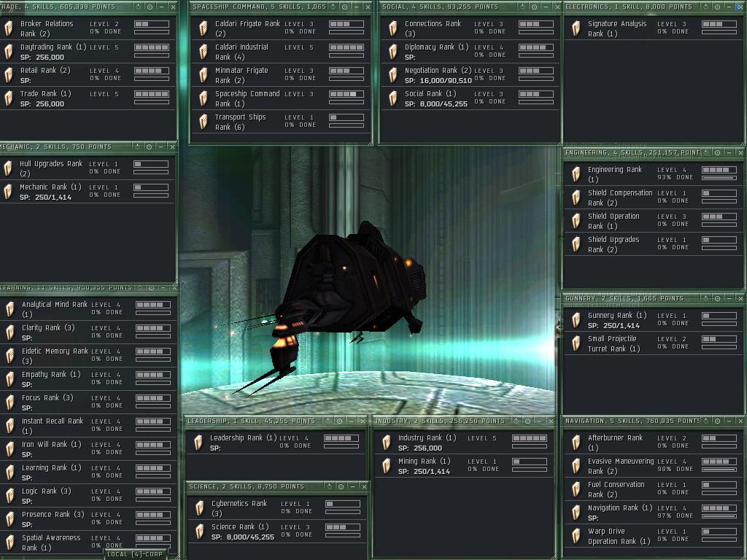Toggle the circle pin in Trade window header
Screen dimensions: 747x560
click(150, 7)
